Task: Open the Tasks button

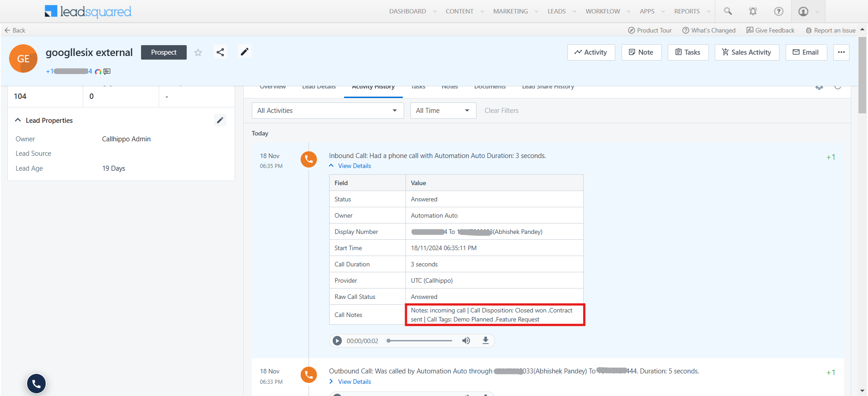Action: 688,52
